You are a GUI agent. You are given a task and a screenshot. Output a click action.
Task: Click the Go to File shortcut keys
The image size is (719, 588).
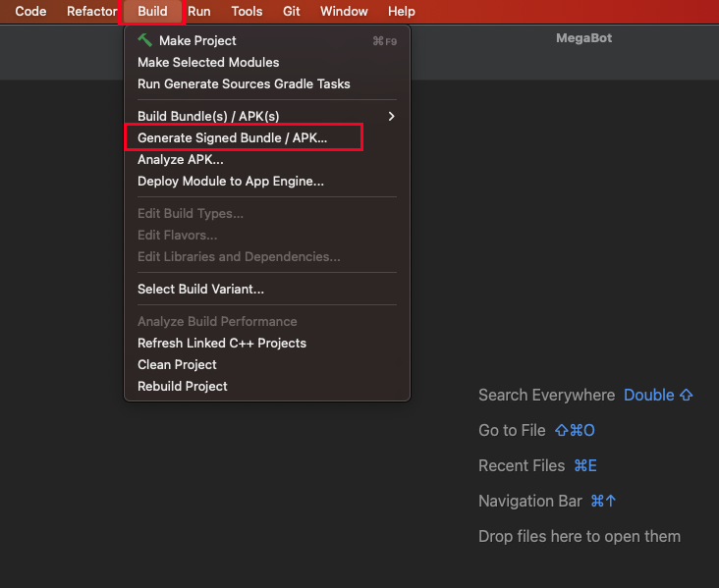575,430
